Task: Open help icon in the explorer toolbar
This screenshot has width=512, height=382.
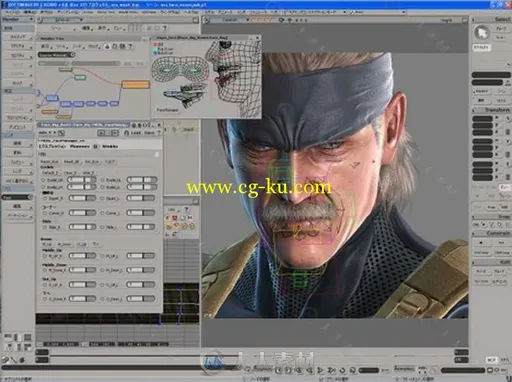Action: pyautogui.click(x=165, y=28)
